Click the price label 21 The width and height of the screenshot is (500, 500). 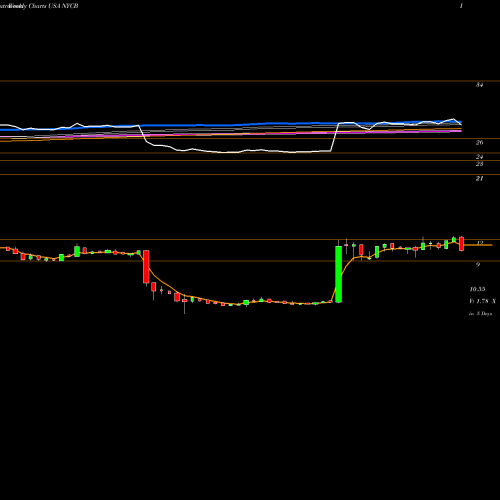point(479,179)
